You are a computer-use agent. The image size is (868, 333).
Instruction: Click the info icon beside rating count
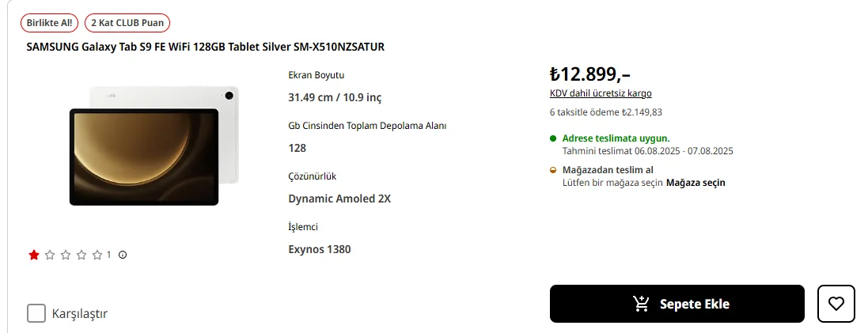pos(123,255)
